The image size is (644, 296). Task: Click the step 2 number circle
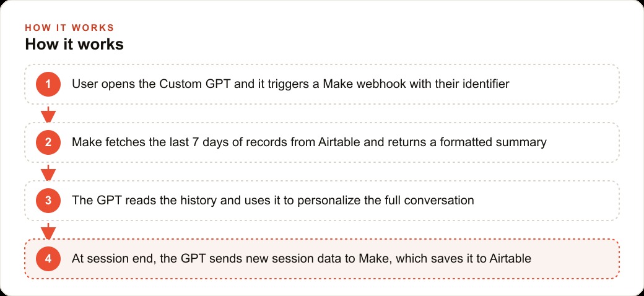48,142
